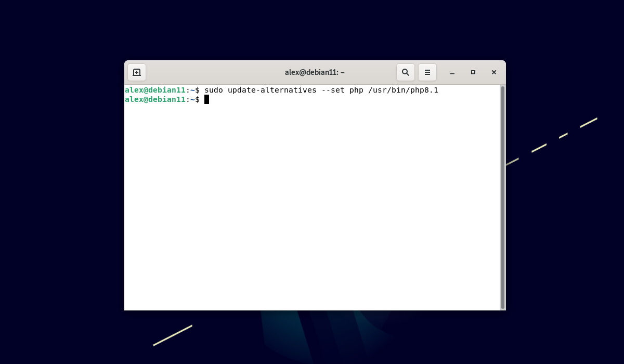Click the --set flag in the command
This screenshot has height=364, width=624.
pyautogui.click(x=333, y=90)
